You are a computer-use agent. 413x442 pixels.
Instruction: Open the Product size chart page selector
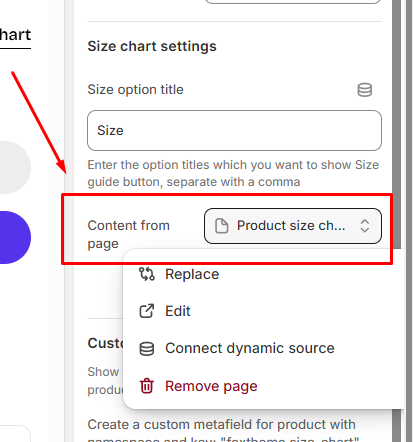tap(293, 226)
